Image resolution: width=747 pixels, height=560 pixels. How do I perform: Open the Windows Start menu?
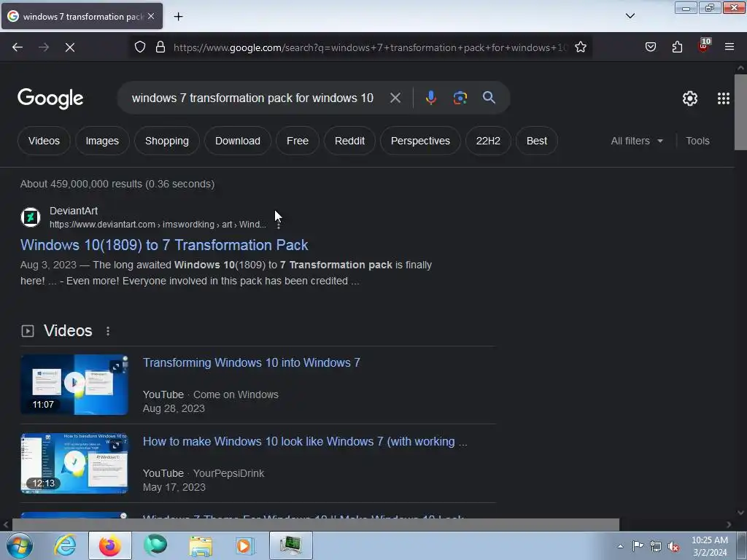click(x=20, y=545)
